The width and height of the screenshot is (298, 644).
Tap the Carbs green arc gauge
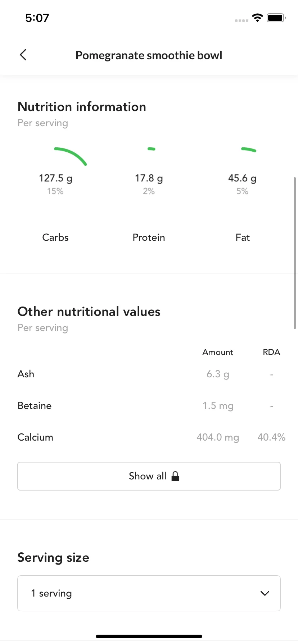(x=71, y=156)
